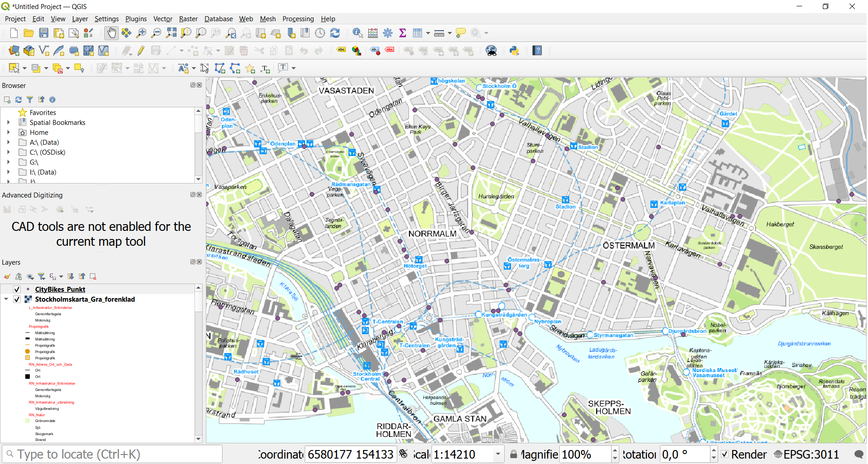Open the Measure tool dropdown arrow
The image size is (868, 464).
pos(450,33)
